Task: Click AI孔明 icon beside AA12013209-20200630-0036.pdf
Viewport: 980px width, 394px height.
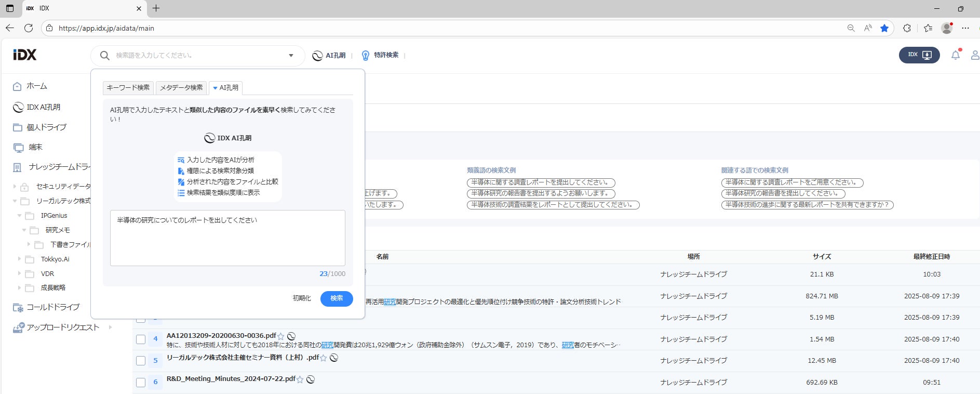Action: coord(291,336)
